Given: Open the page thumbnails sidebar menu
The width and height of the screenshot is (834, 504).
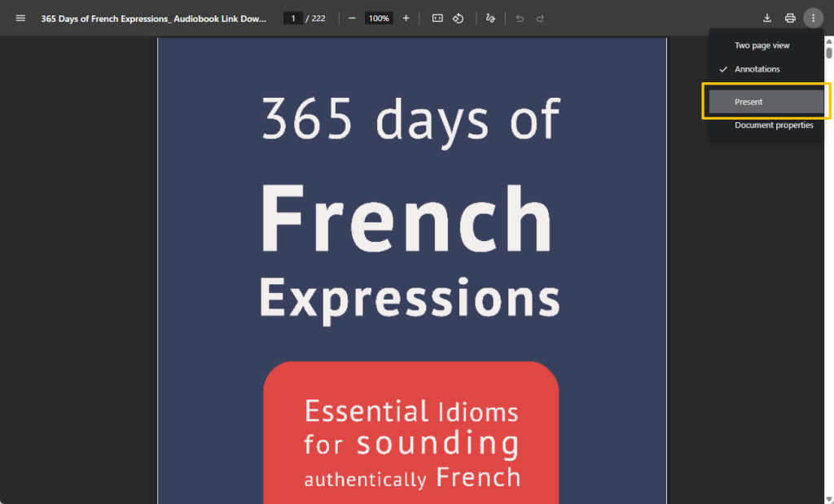Looking at the screenshot, I should click(x=20, y=18).
